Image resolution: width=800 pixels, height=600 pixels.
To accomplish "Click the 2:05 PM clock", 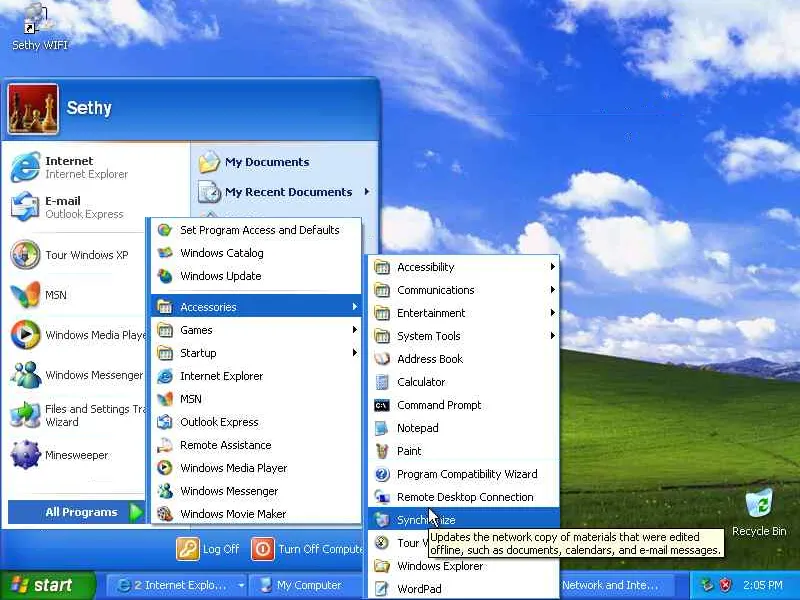I will coord(763,585).
